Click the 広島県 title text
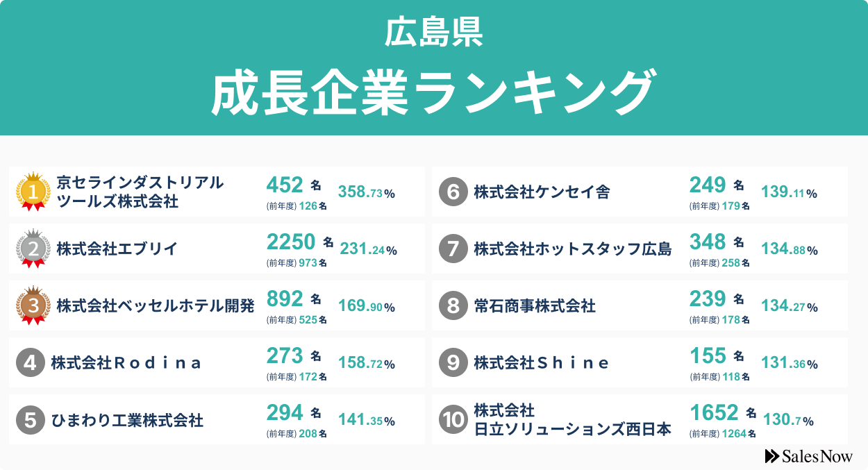Screen dimensions: 868x470 [x=433, y=34]
